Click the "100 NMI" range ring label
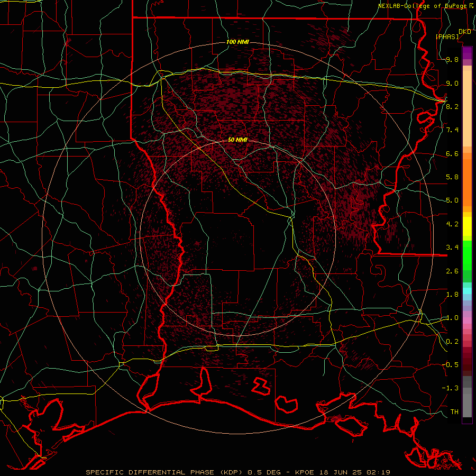The width and height of the screenshot is (476, 476). pyautogui.click(x=237, y=42)
